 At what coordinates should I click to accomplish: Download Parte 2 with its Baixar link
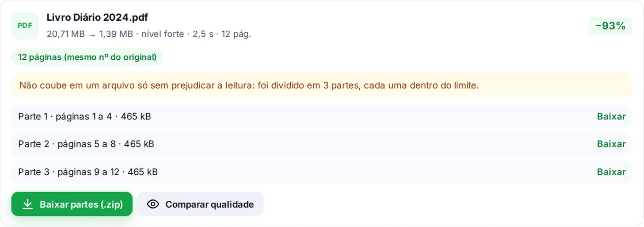coord(611,144)
